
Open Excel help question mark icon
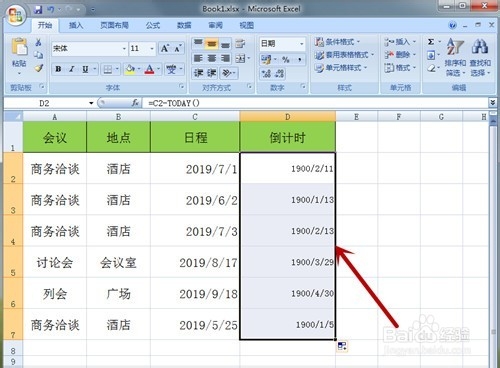click(x=452, y=25)
